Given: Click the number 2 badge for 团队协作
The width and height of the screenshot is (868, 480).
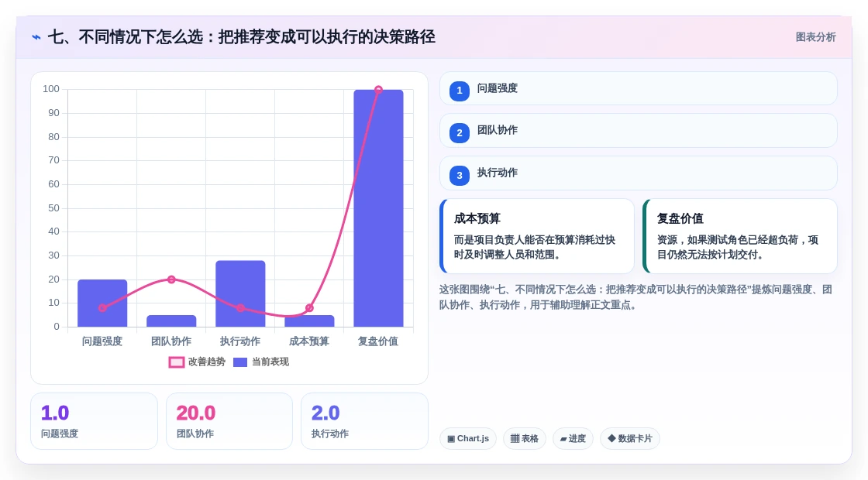Looking at the screenshot, I should [x=460, y=132].
